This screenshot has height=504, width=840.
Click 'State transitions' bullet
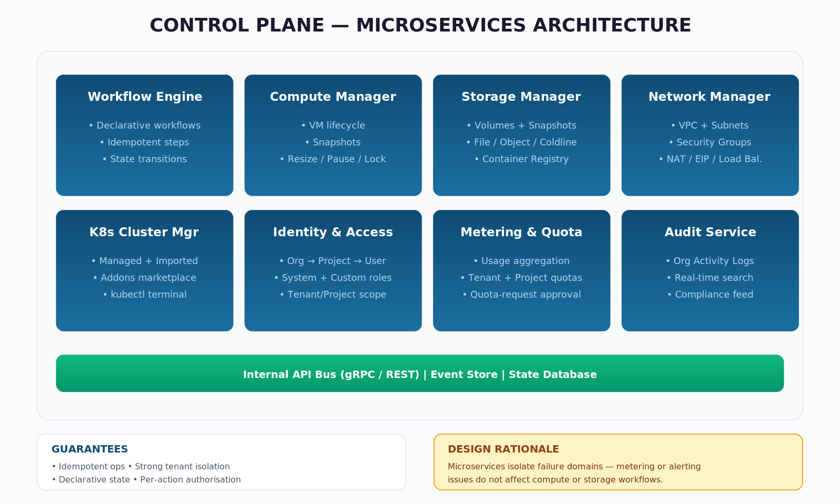(x=144, y=159)
